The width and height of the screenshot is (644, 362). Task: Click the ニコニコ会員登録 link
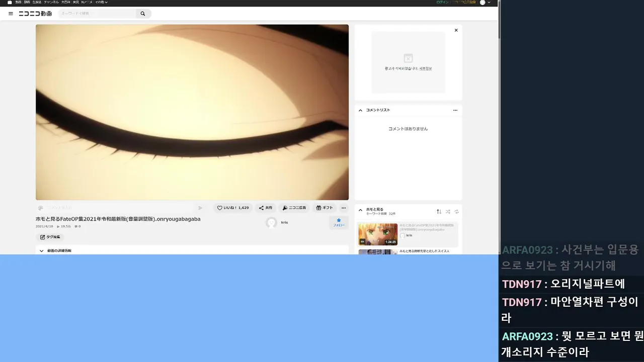(x=463, y=3)
